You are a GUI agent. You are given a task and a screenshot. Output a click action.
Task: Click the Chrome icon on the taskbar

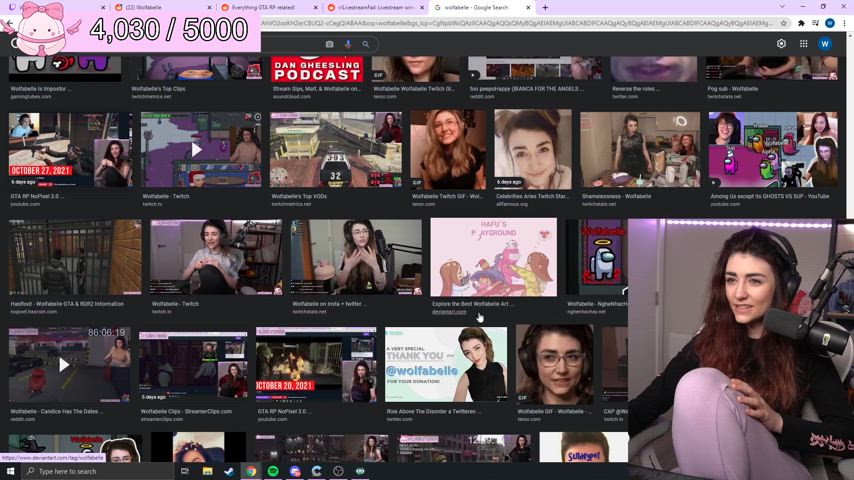click(251, 471)
